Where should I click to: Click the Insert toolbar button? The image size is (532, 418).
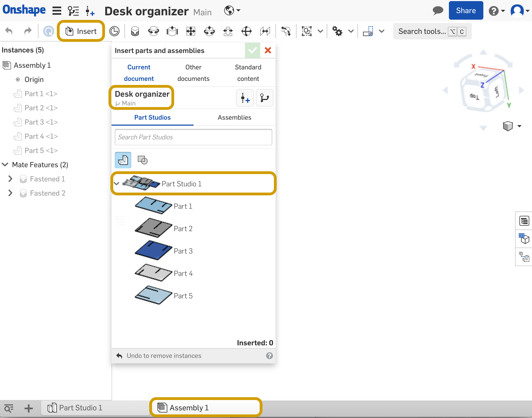click(81, 31)
